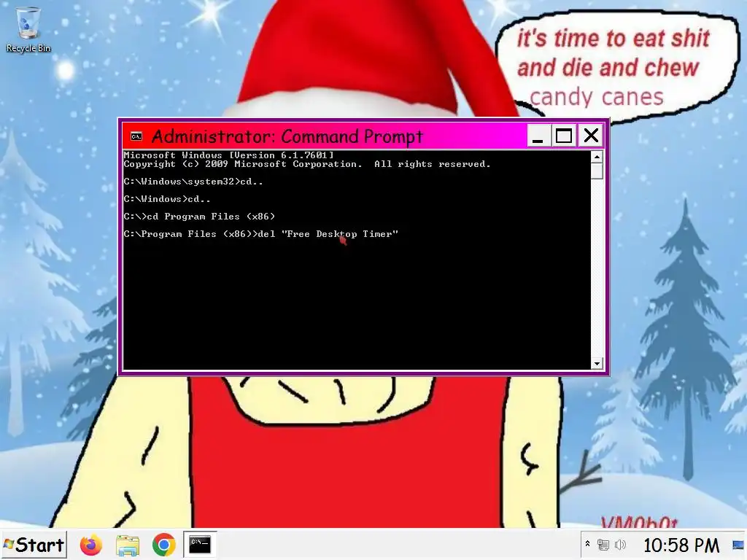This screenshot has width=747, height=560.
Task: Click the Command Prompt scrollbar down arrow
Action: point(597,364)
